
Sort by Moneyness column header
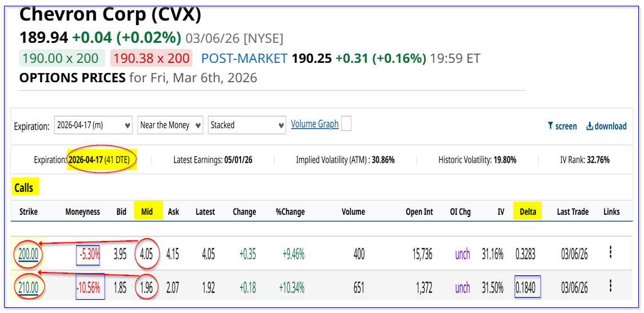82,212
